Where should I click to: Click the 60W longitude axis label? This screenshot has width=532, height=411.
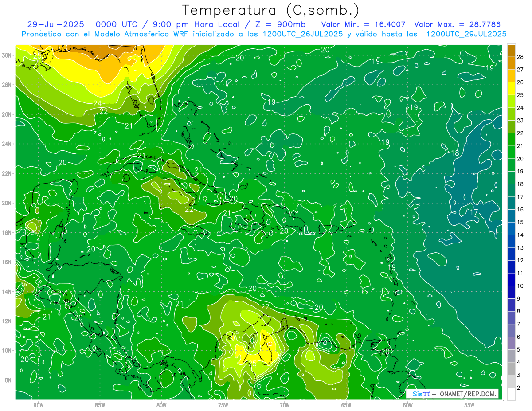[408, 406]
